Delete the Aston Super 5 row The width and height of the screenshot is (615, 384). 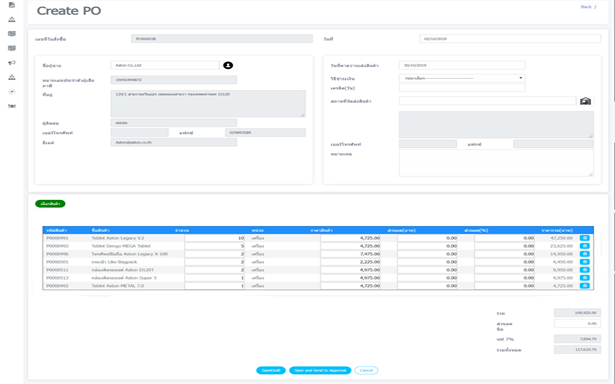click(584, 278)
